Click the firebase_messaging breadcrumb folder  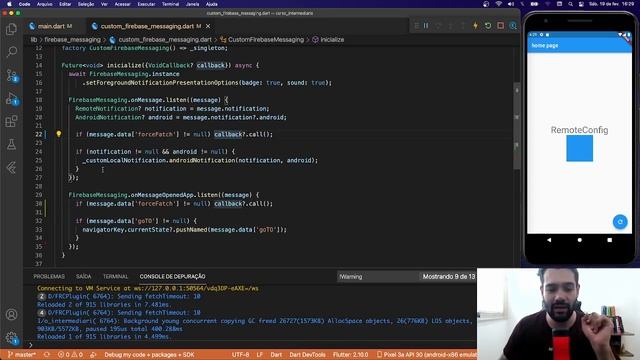72,40
